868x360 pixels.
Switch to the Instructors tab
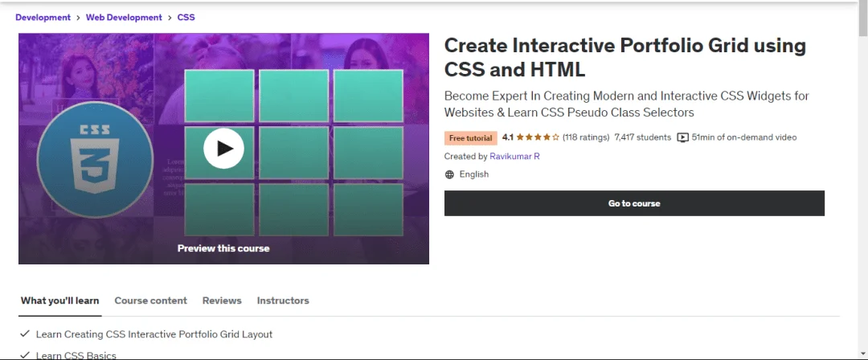pos(283,301)
